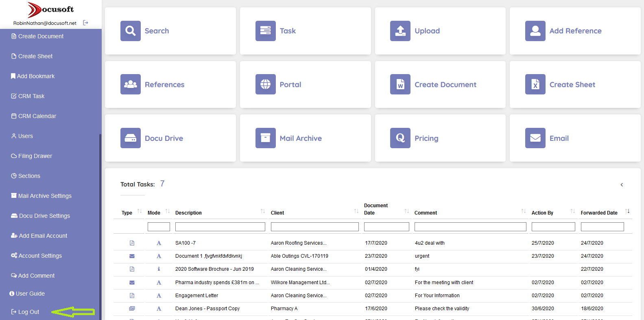Collapse the Total Tasks panel chevron

pos(622,185)
